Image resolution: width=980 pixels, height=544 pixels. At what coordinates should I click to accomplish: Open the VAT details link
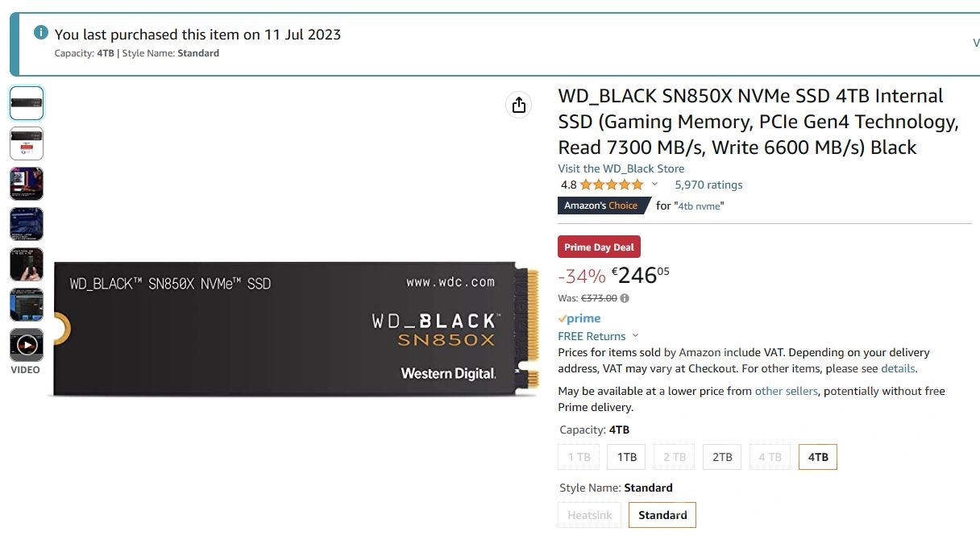click(x=898, y=368)
